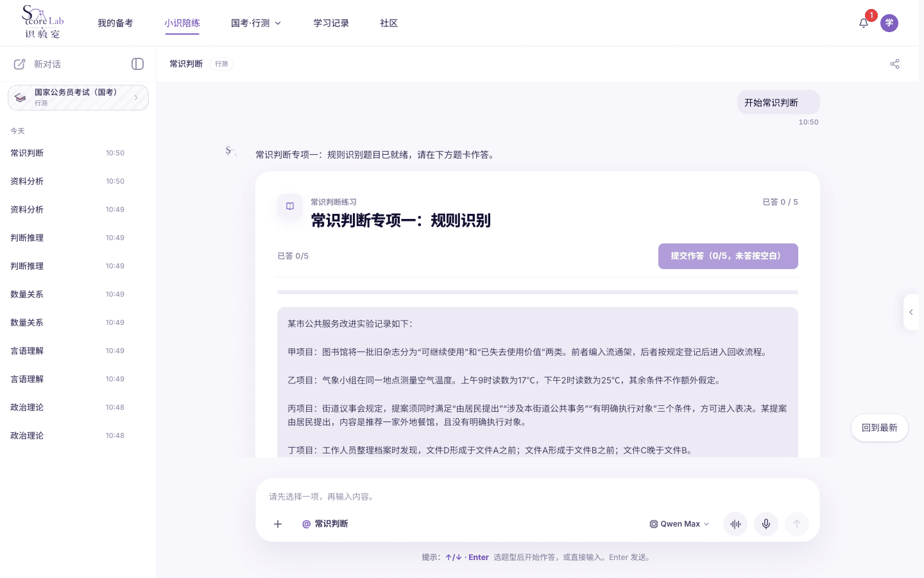Screen dimensions: 924x578
Task: Click the 乙项目 paragraph text
Action: [x=505, y=380]
